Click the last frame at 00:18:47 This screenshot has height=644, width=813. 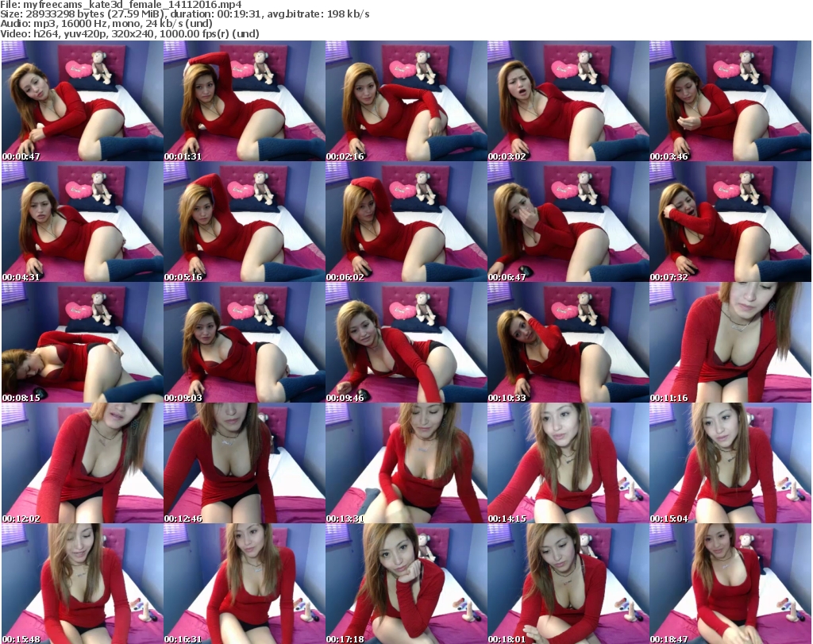click(x=730, y=584)
